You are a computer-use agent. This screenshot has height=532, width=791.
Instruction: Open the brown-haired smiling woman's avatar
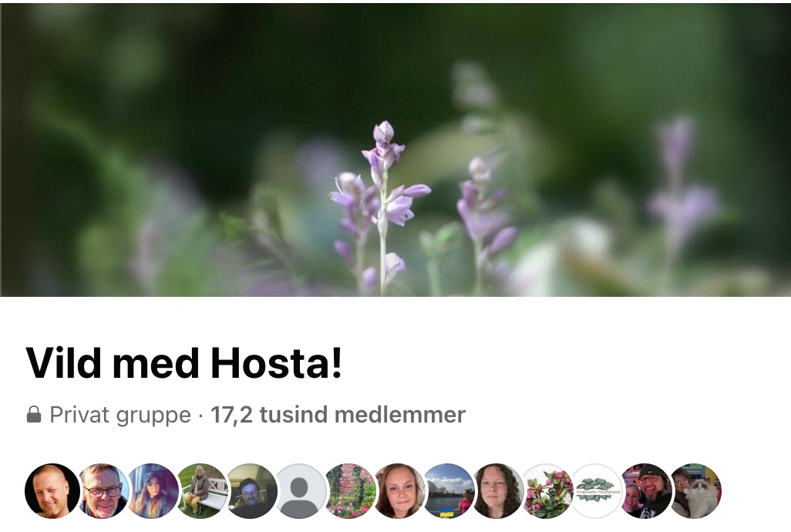pos(401,491)
